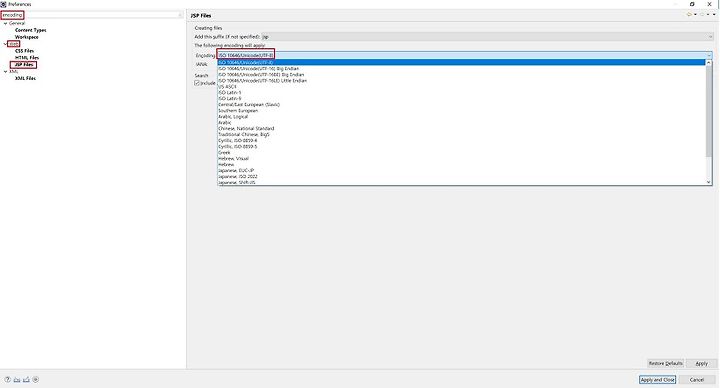Click the restore window button
The image size is (720, 388).
(692, 4)
